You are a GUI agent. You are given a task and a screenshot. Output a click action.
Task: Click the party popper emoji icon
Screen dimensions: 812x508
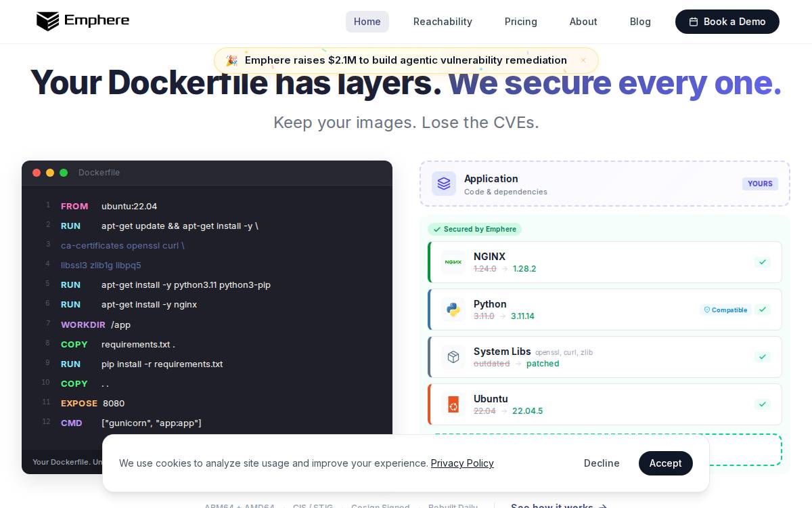click(x=231, y=60)
